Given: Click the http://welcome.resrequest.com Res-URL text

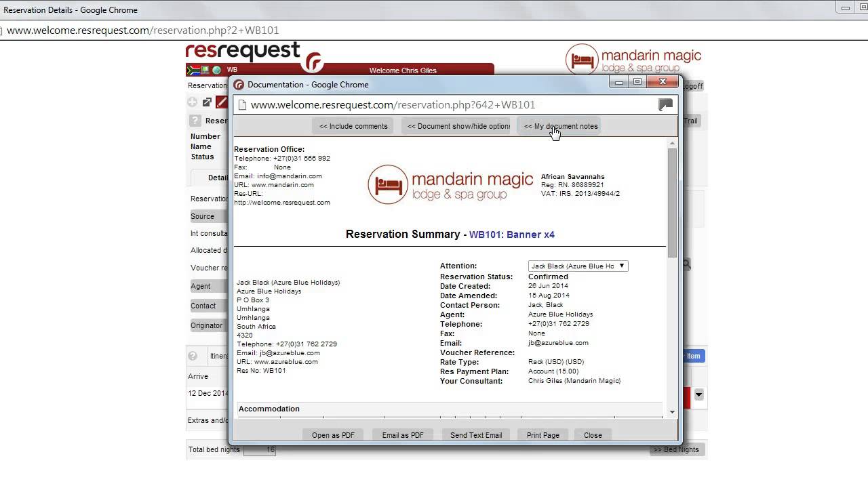Looking at the screenshot, I should click(x=282, y=202).
